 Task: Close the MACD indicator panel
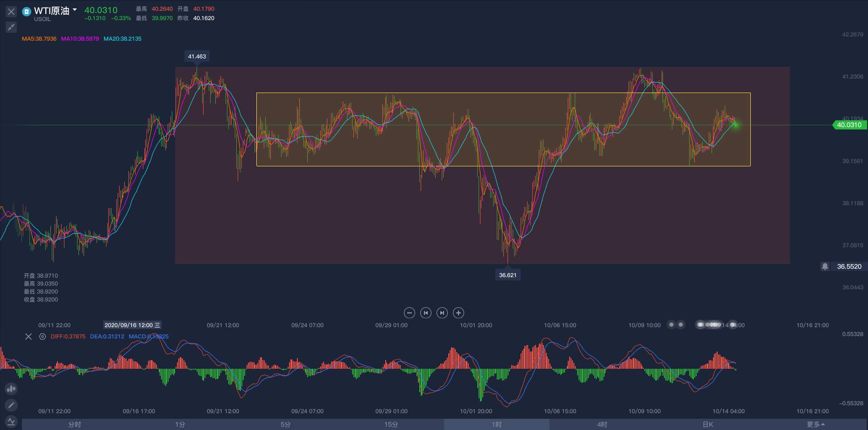click(x=28, y=337)
